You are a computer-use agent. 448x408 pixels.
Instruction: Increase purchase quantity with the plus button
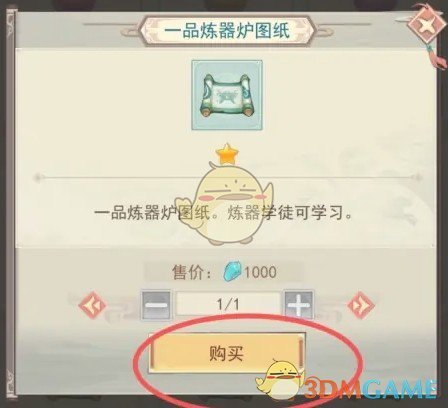click(299, 305)
